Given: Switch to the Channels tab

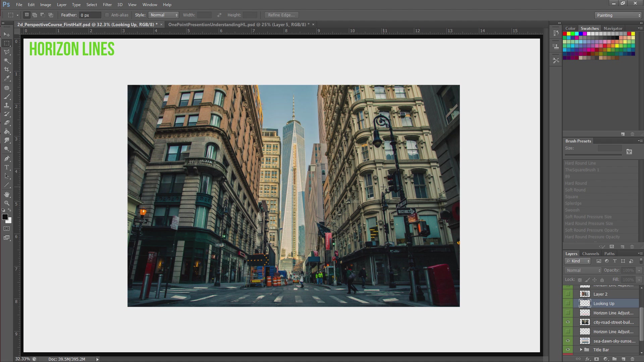Looking at the screenshot, I should tap(590, 254).
